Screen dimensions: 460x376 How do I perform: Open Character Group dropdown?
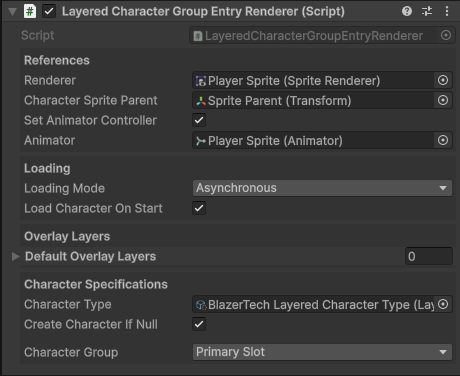(x=322, y=352)
